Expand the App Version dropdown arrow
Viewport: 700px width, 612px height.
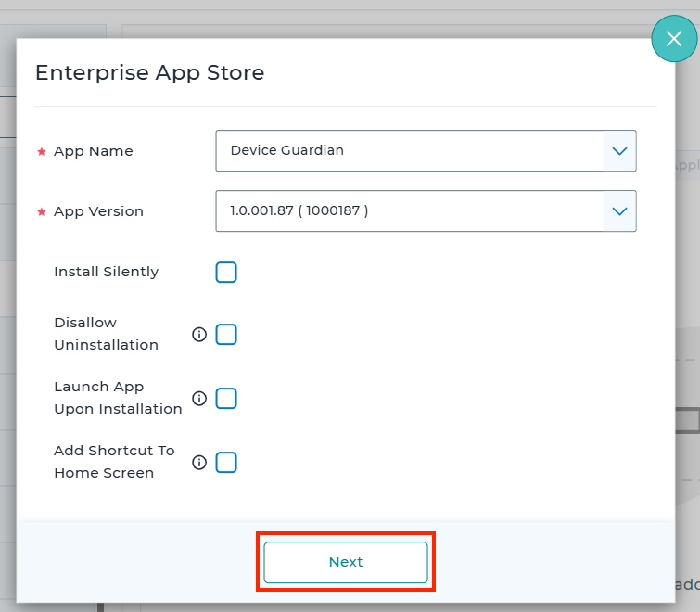[x=619, y=211]
